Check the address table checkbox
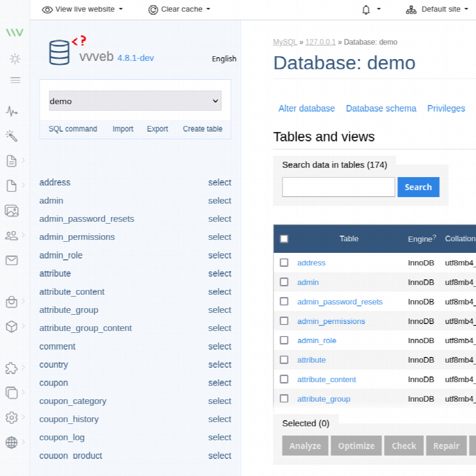476x476 pixels. [284, 263]
